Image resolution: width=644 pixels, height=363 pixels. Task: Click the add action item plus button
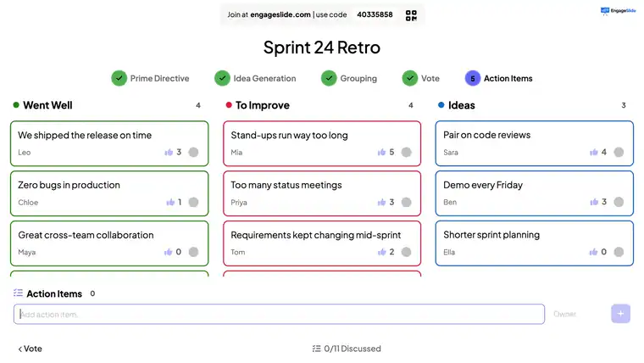pyautogui.click(x=620, y=314)
